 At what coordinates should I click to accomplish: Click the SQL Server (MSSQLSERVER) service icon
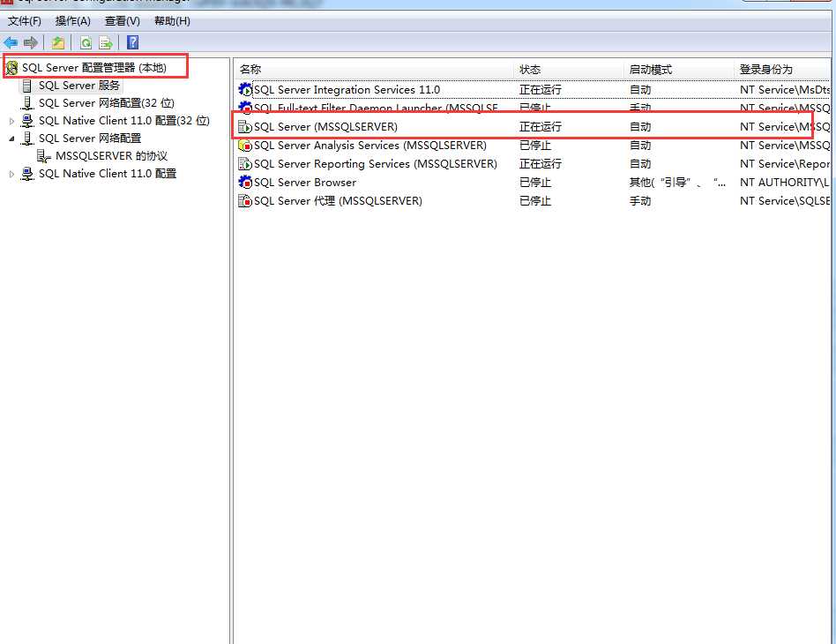pyautogui.click(x=245, y=127)
